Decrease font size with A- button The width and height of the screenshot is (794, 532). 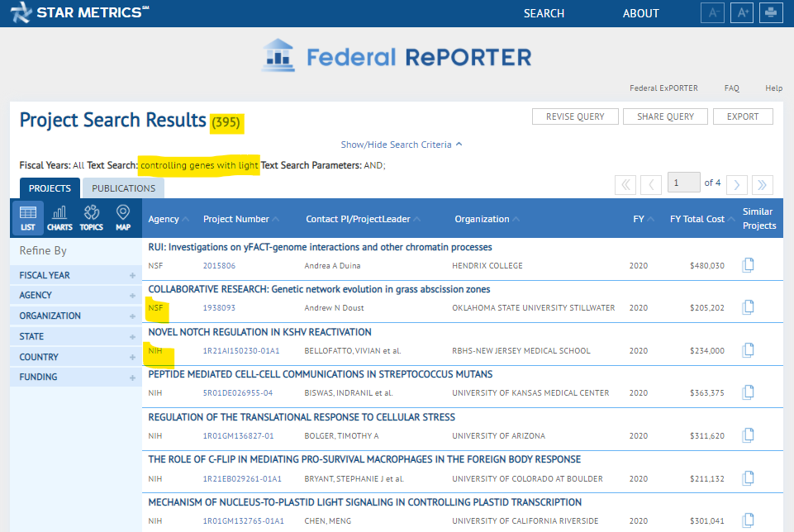tap(712, 12)
